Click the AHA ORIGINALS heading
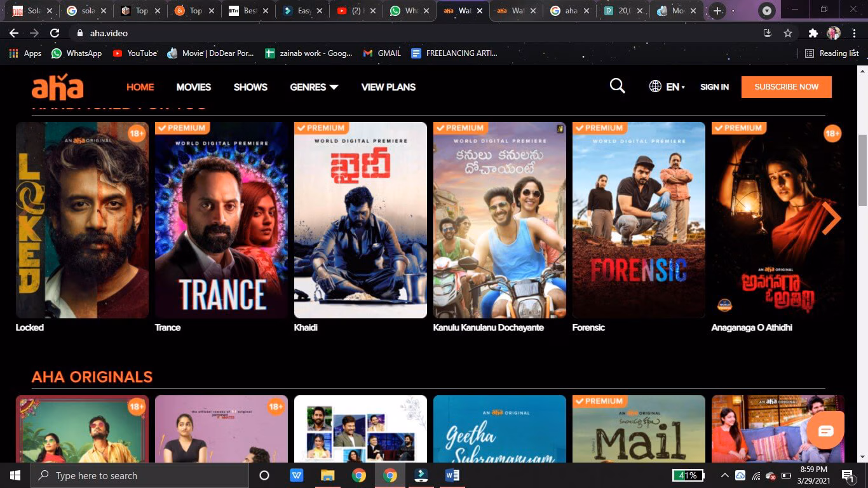 [x=92, y=377]
